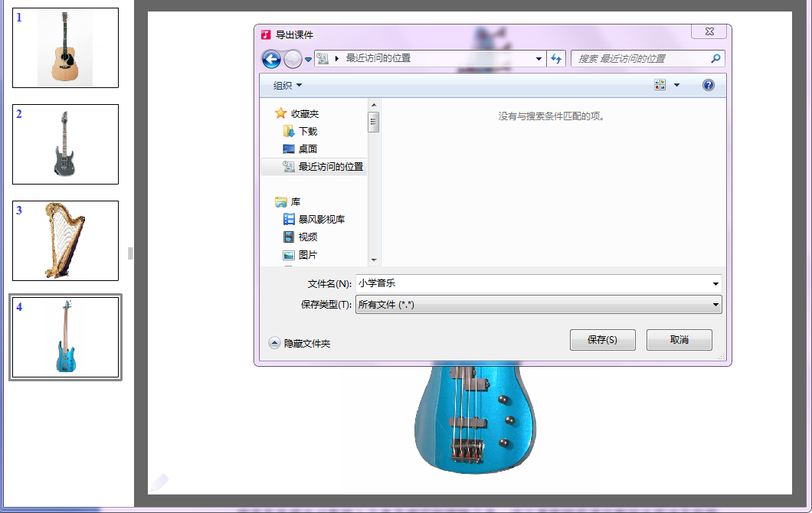Click the 保存(S) button

pyautogui.click(x=602, y=340)
